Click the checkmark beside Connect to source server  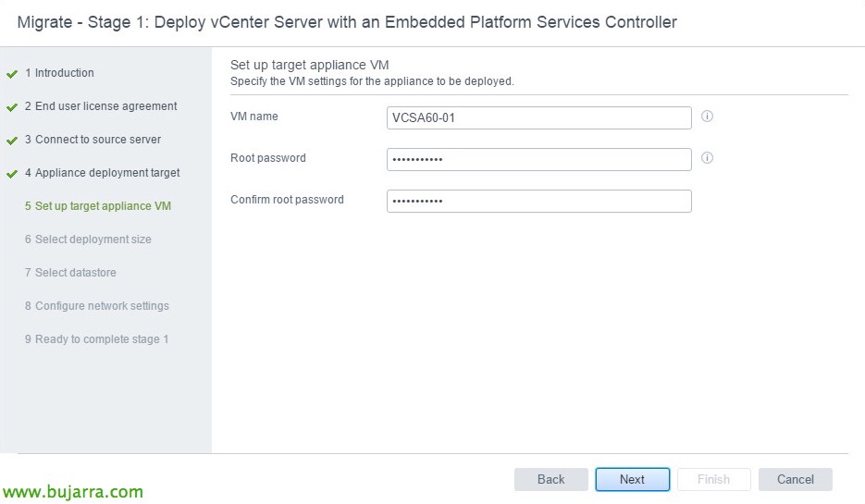click(x=12, y=141)
